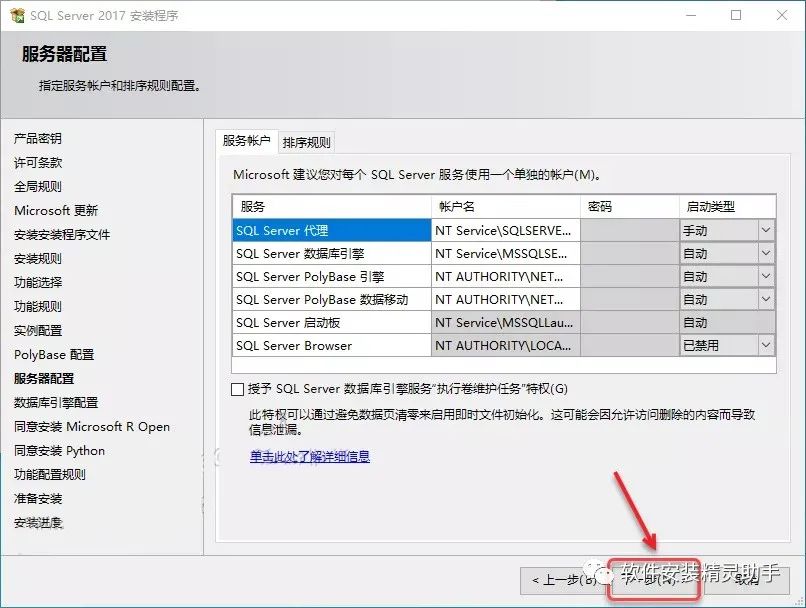Screen dimensions: 806x608
Task: Open startup type dropdown for SQL Server Browser
Action: point(765,345)
